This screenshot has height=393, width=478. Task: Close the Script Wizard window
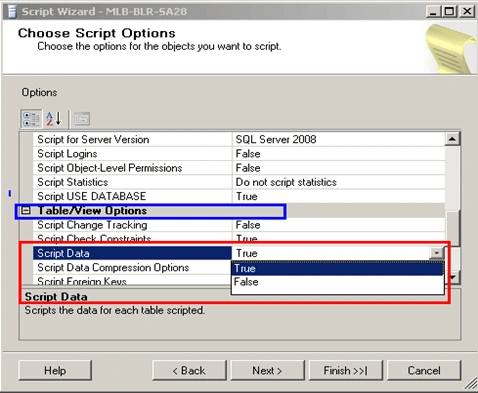467,12
